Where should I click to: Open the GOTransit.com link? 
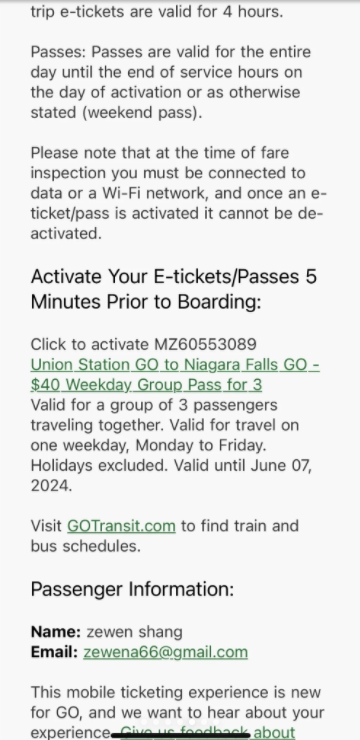[x=121, y=526]
